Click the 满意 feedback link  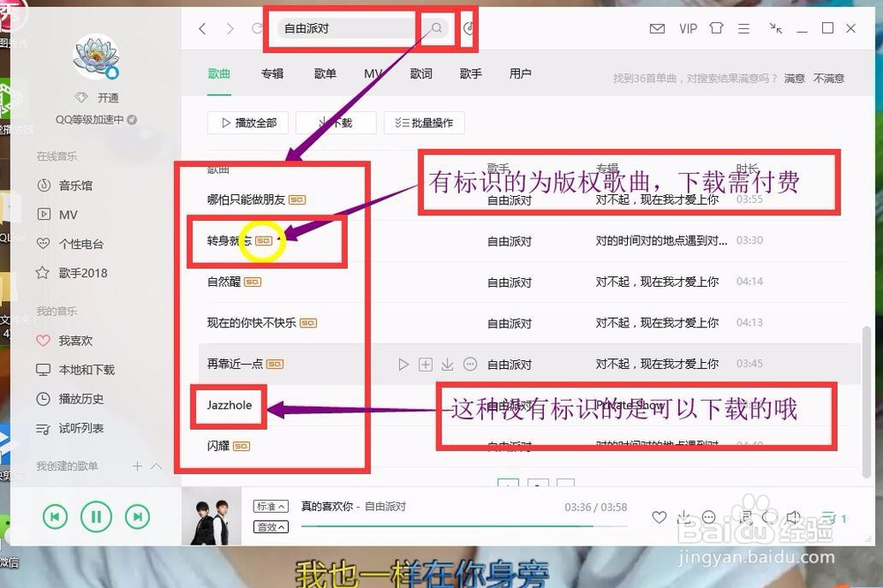(x=793, y=78)
